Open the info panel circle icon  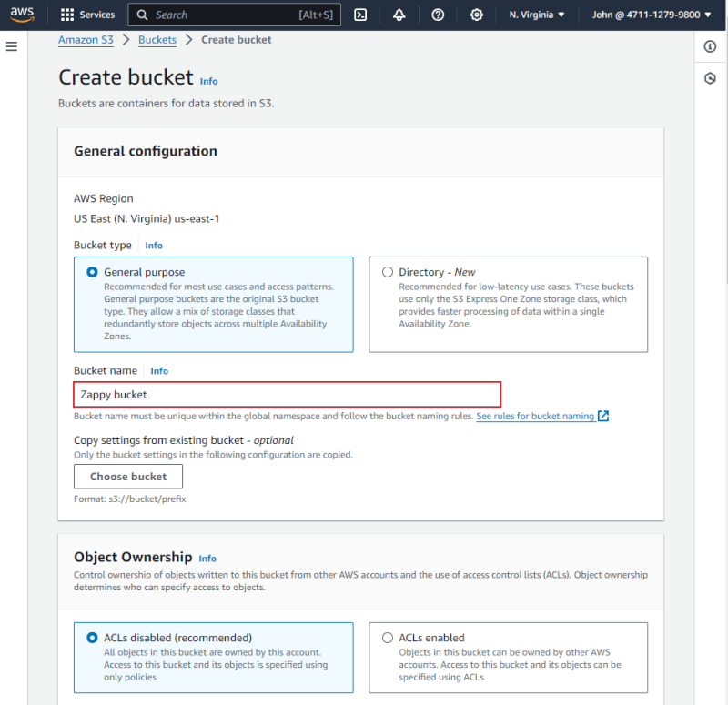click(710, 46)
